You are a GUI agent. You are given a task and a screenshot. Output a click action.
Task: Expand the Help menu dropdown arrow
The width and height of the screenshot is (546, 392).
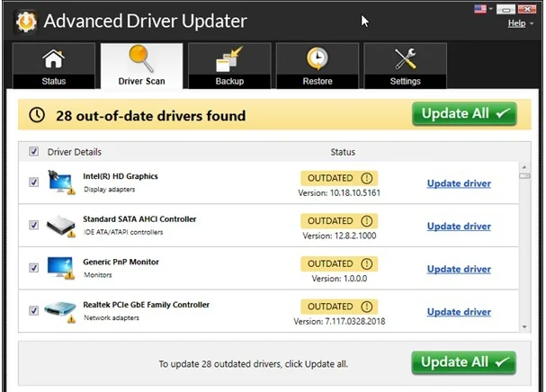[532, 24]
